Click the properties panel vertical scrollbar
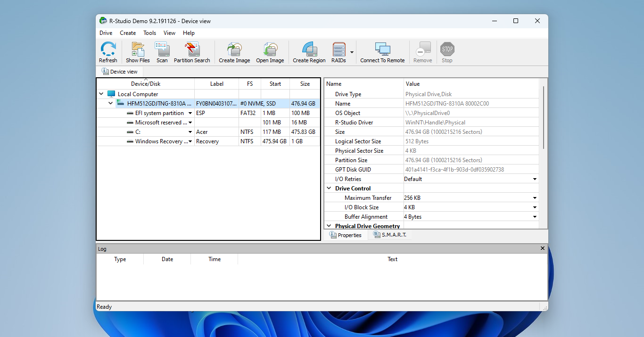 point(543,118)
